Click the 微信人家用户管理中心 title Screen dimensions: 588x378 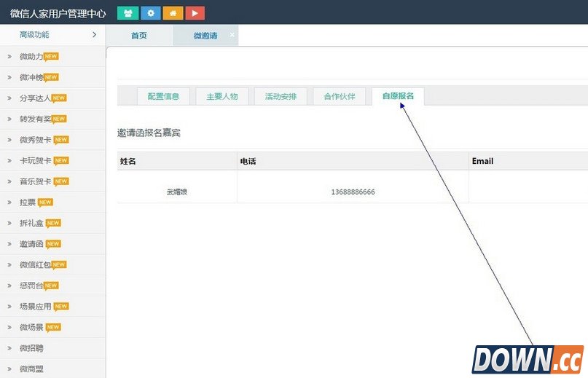(58, 14)
